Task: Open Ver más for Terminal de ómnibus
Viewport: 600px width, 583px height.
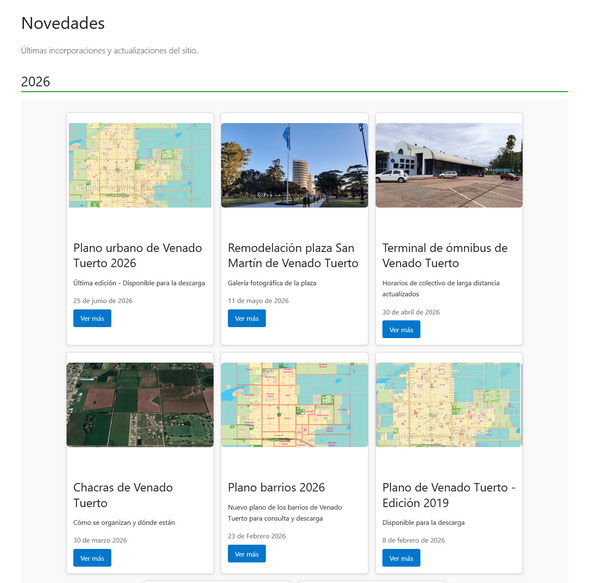Action: pyautogui.click(x=401, y=329)
